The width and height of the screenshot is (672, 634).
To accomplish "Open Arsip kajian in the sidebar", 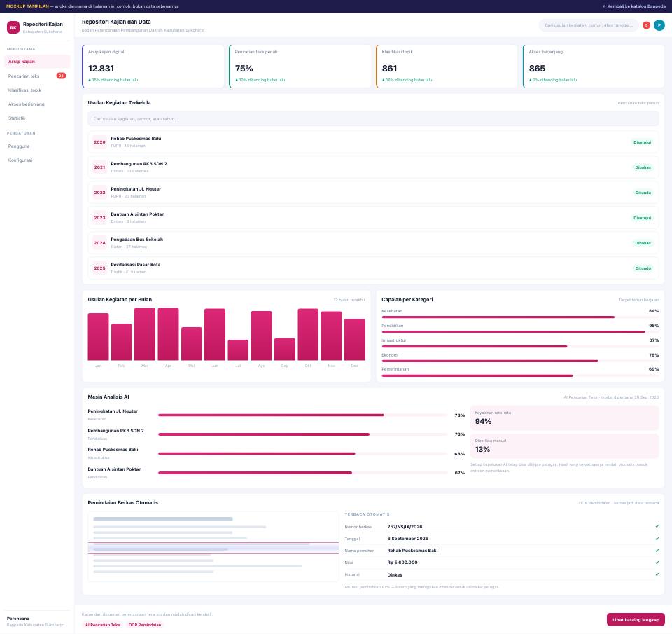I will pyautogui.click(x=37, y=62).
